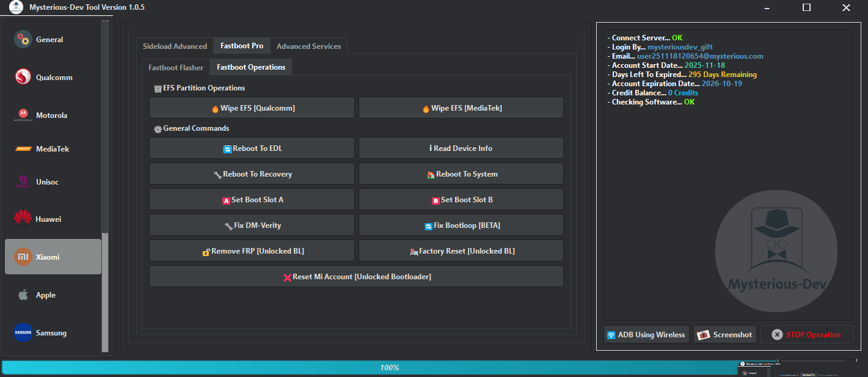Switch to the Sideload Advanced tab
Viewport: 868px width, 377px height.
pyautogui.click(x=175, y=46)
